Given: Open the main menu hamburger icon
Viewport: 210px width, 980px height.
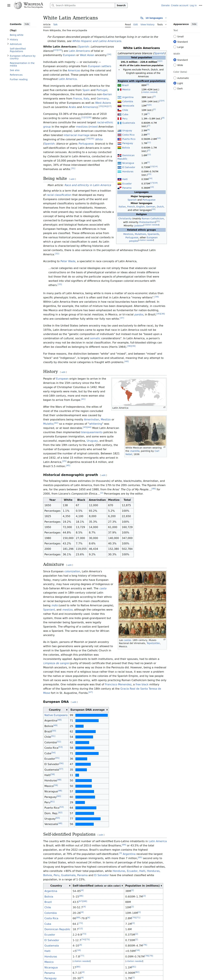Looking at the screenshot, I should click(x=9, y=5).
